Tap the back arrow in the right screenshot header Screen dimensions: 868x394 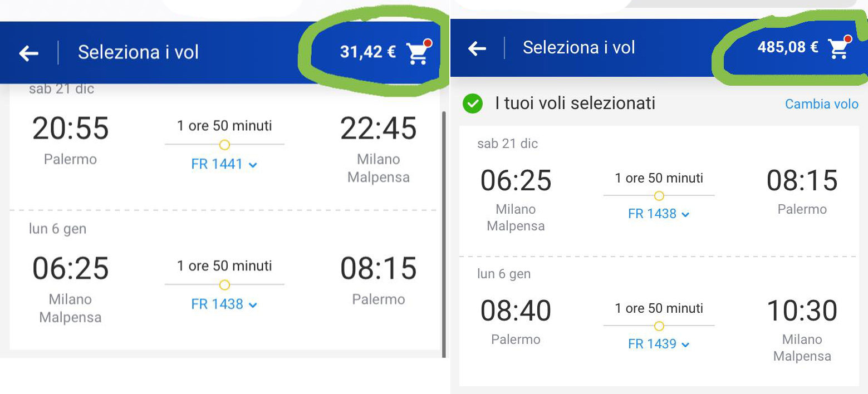pos(477,48)
